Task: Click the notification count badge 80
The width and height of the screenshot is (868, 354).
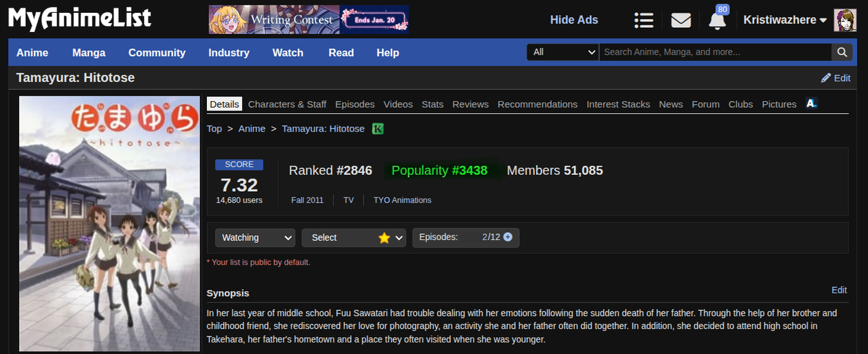Action: pos(722,9)
